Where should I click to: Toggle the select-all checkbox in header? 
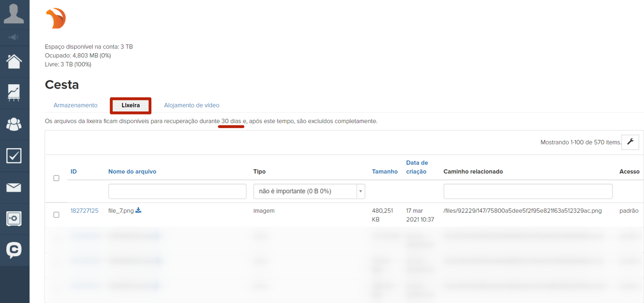(x=56, y=178)
